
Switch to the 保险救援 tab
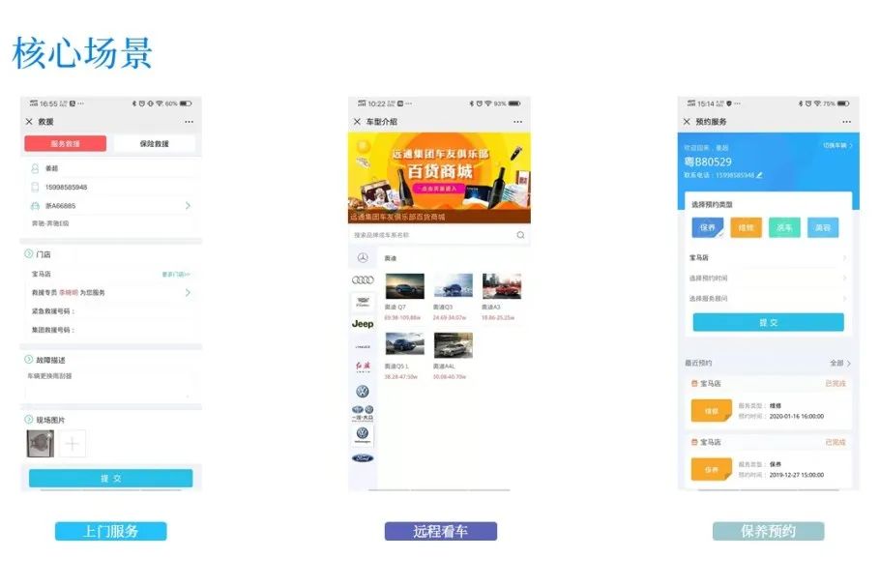155,144
